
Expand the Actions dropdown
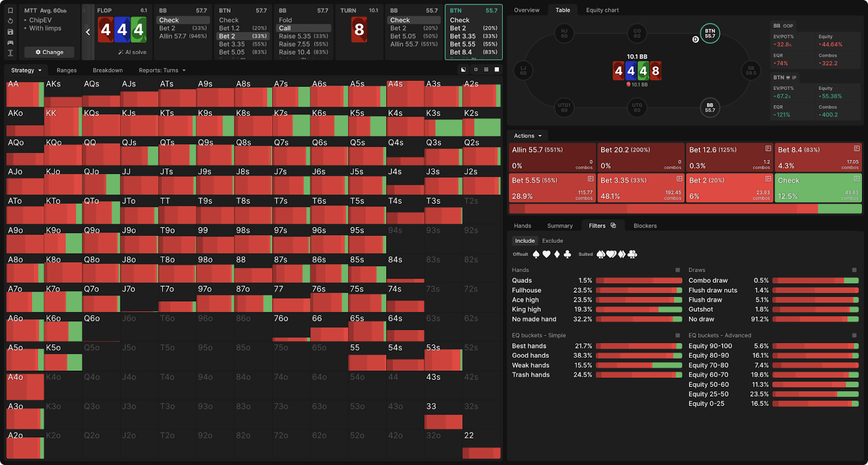click(527, 136)
